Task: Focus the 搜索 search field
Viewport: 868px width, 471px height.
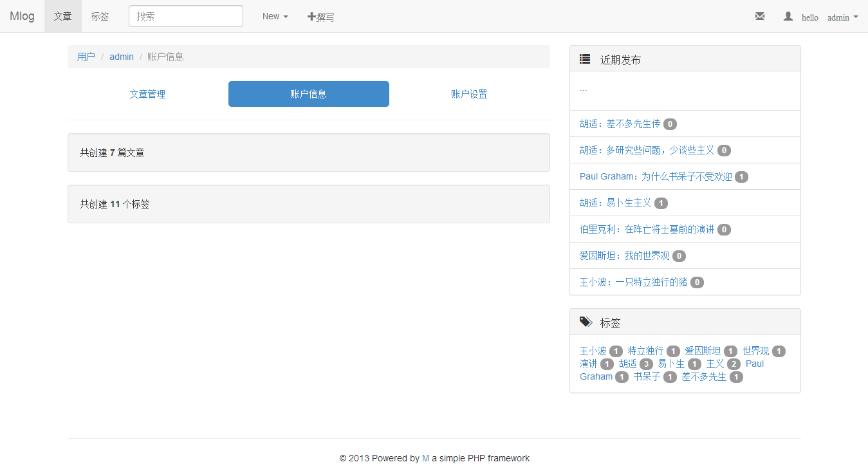Action: pos(185,17)
